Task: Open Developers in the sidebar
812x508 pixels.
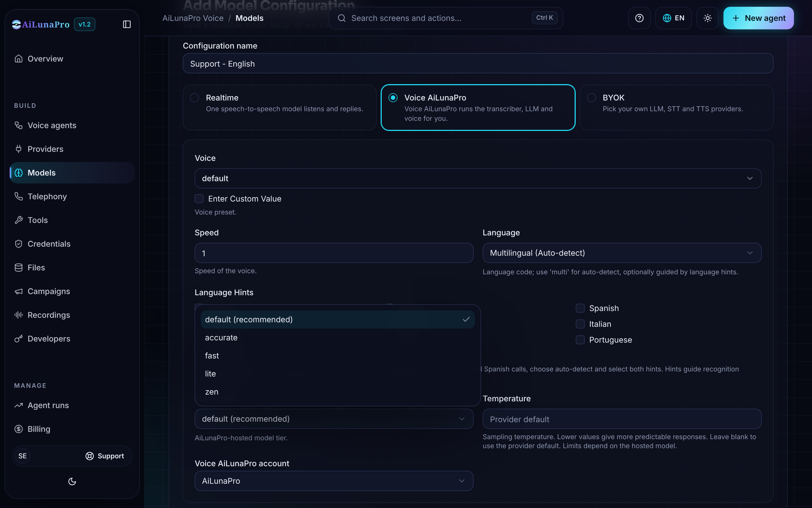Action: tap(72, 339)
